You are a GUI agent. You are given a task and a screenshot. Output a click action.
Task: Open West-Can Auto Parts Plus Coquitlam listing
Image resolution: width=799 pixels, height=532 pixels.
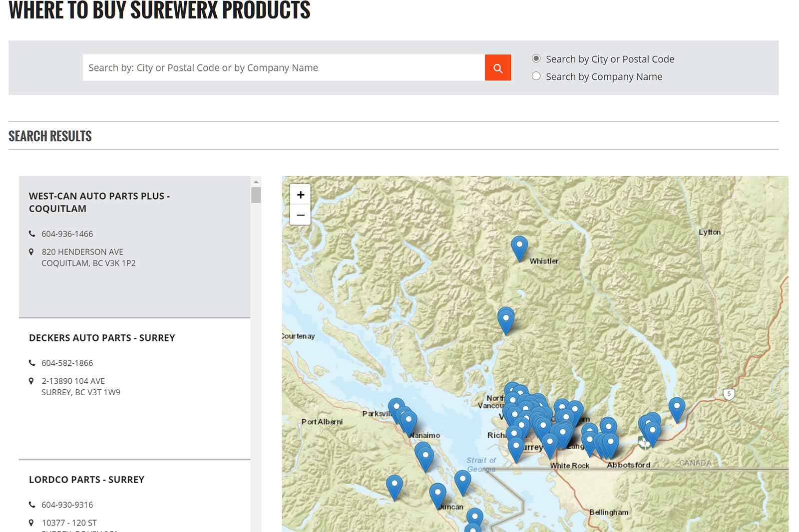[x=99, y=202]
